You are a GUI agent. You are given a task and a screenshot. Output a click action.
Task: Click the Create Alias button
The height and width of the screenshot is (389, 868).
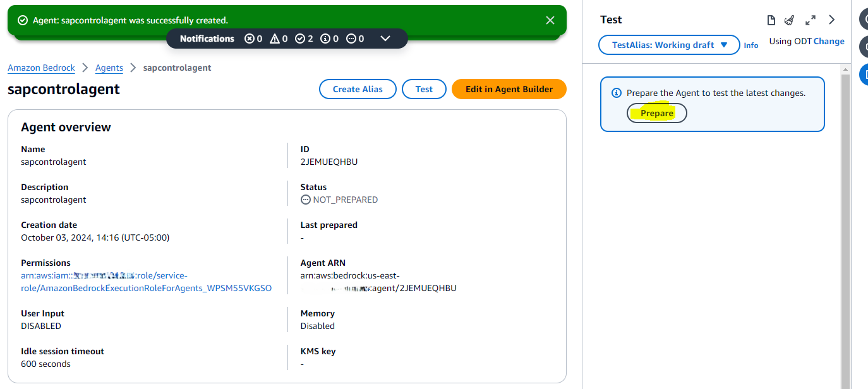click(358, 89)
